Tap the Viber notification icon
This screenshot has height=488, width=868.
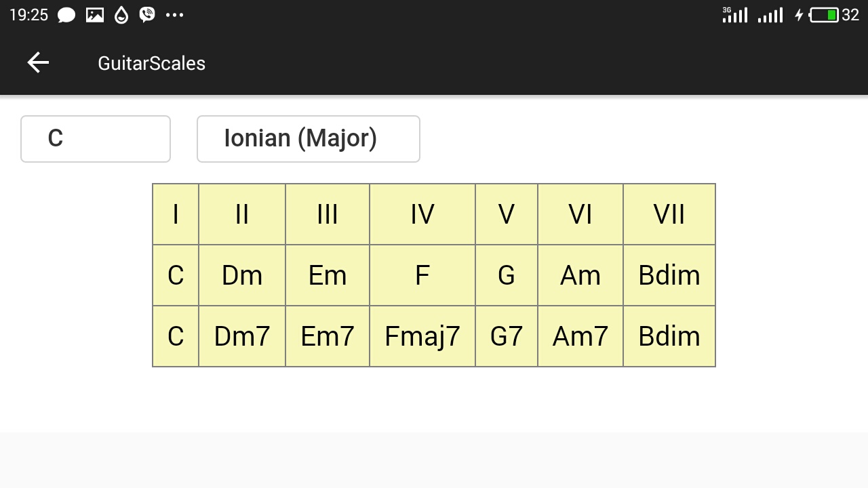click(147, 15)
